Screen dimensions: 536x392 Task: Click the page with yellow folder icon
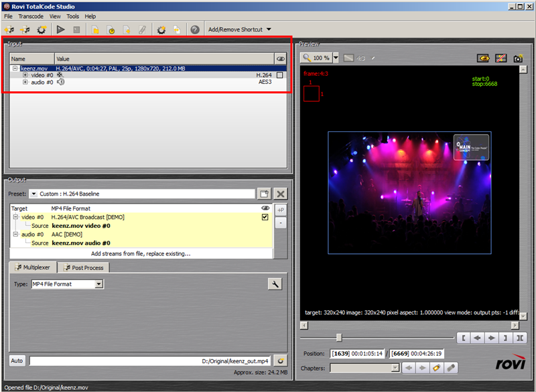click(95, 29)
